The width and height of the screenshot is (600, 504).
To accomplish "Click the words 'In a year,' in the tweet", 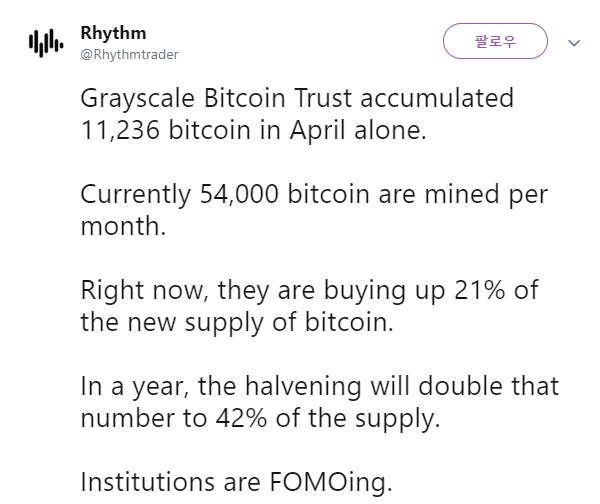I will coord(135,387).
